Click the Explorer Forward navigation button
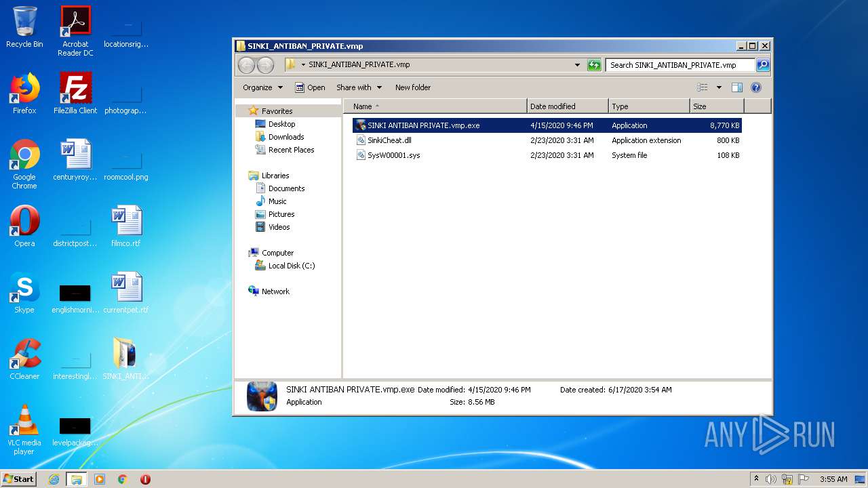This screenshot has width=868, height=488. [x=265, y=65]
